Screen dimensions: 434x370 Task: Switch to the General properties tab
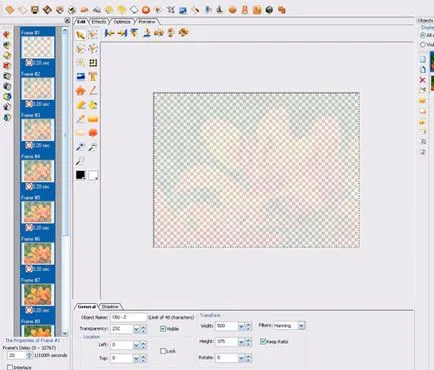(x=87, y=307)
